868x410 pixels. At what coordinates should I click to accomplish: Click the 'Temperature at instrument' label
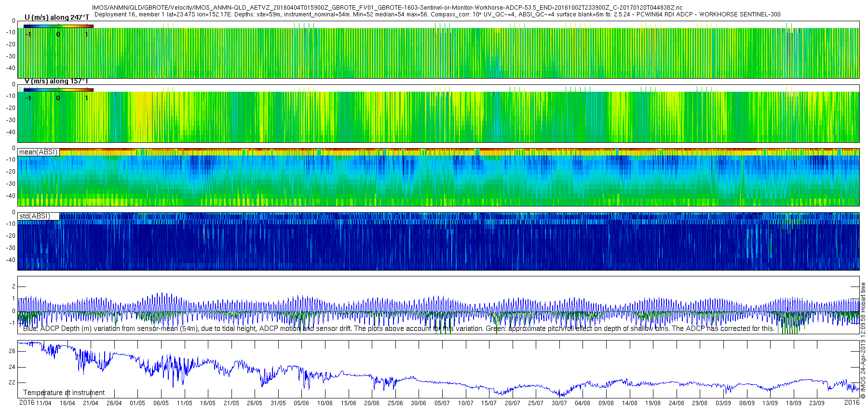(64, 393)
